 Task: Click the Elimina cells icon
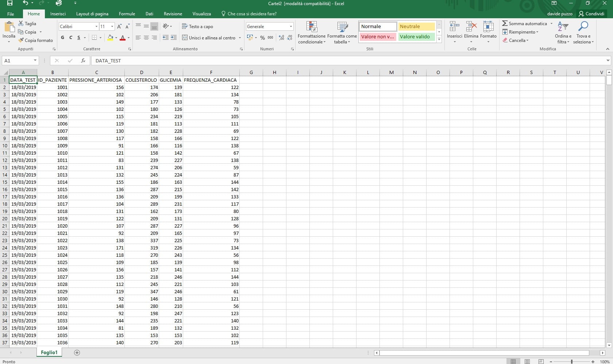(x=471, y=27)
